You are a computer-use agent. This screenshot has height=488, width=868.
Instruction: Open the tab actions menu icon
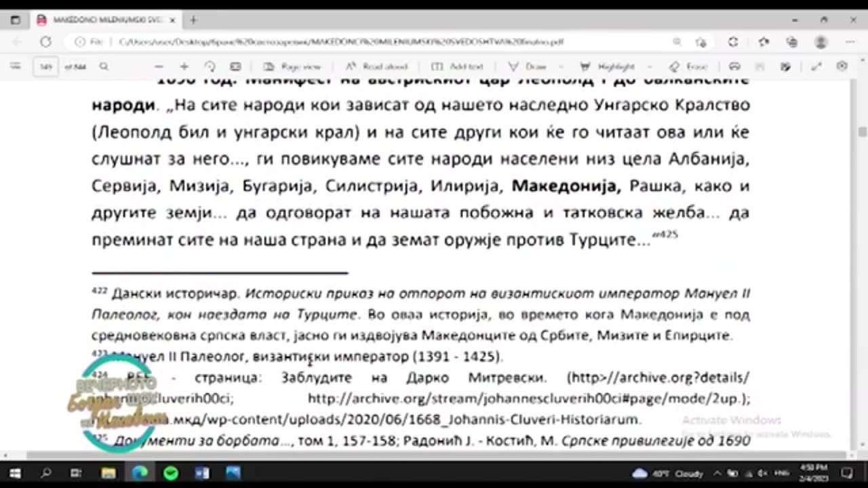[x=15, y=20]
